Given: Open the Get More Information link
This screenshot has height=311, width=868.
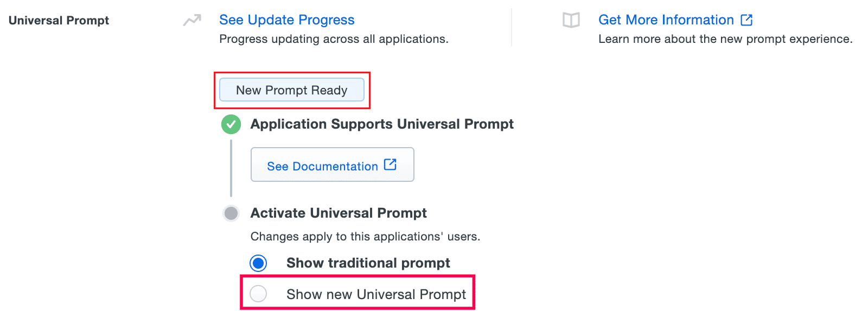Looking at the screenshot, I should click(666, 20).
